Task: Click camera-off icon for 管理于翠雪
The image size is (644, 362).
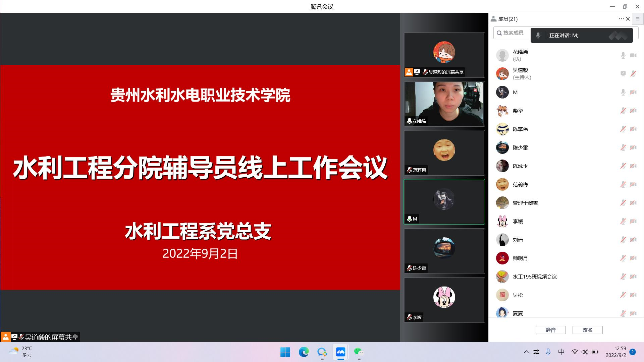Action: [633, 203]
